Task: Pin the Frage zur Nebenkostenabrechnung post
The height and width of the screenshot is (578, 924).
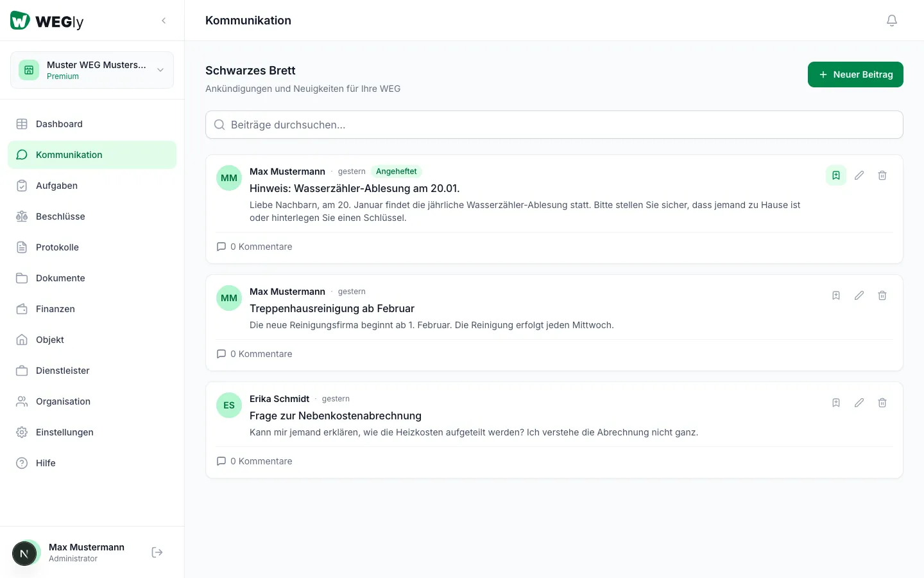Action: 836,403
